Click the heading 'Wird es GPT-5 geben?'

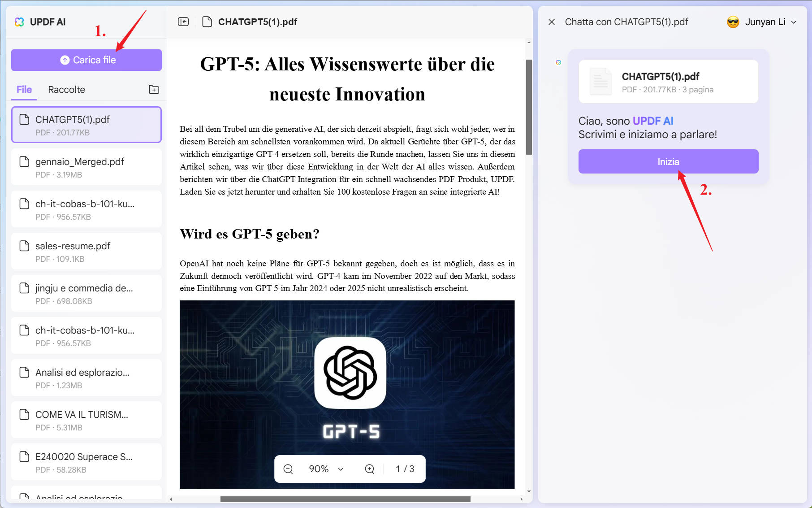250,234
